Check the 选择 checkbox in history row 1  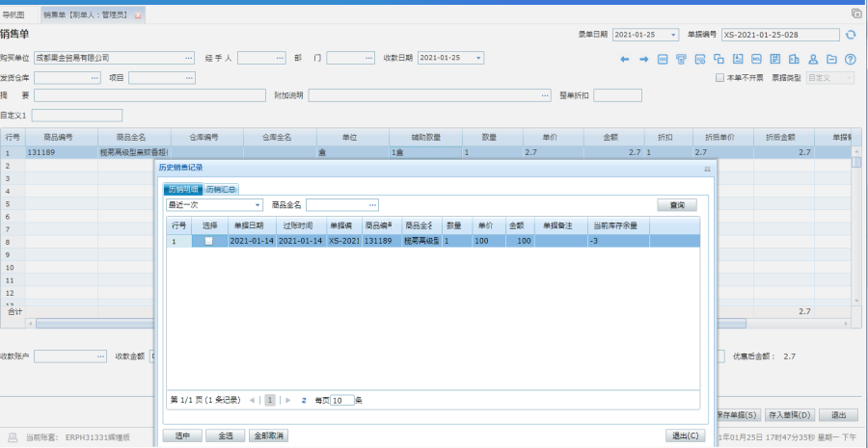click(x=208, y=241)
